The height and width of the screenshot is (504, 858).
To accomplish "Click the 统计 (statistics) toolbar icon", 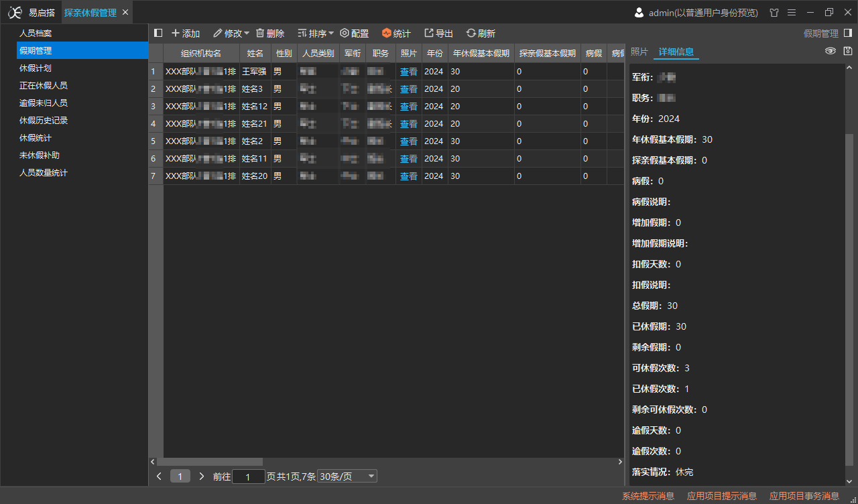I will pyautogui.click(x=387, y=34).
